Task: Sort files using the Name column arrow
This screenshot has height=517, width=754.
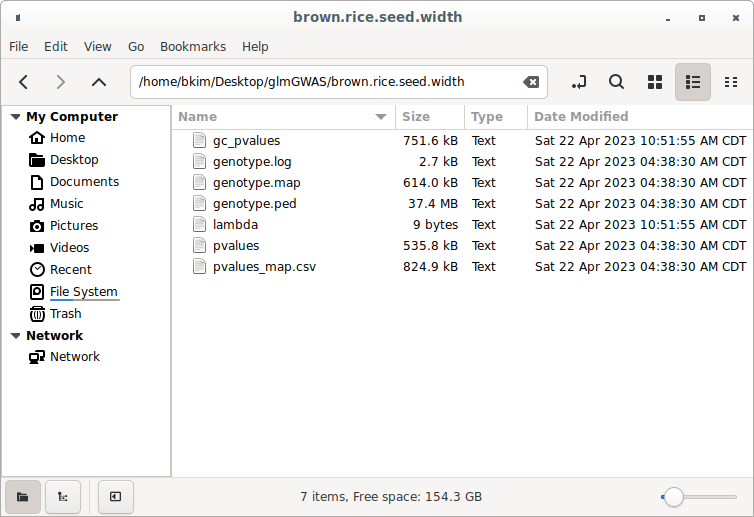Action: tap(381, 117)
